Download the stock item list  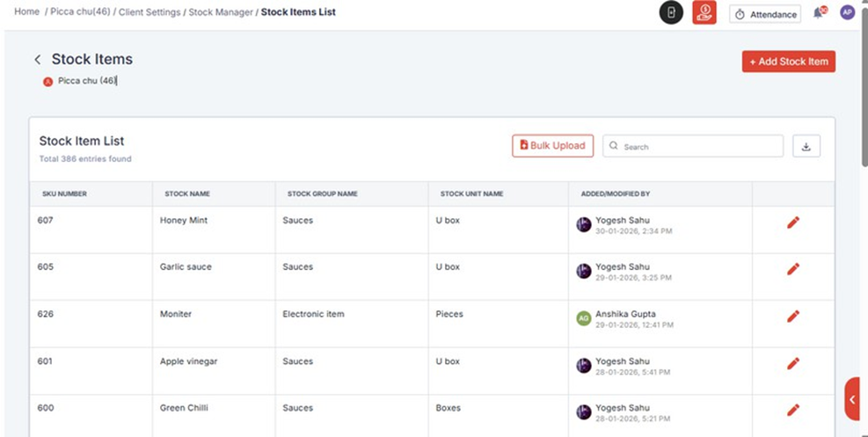point(806,146)
